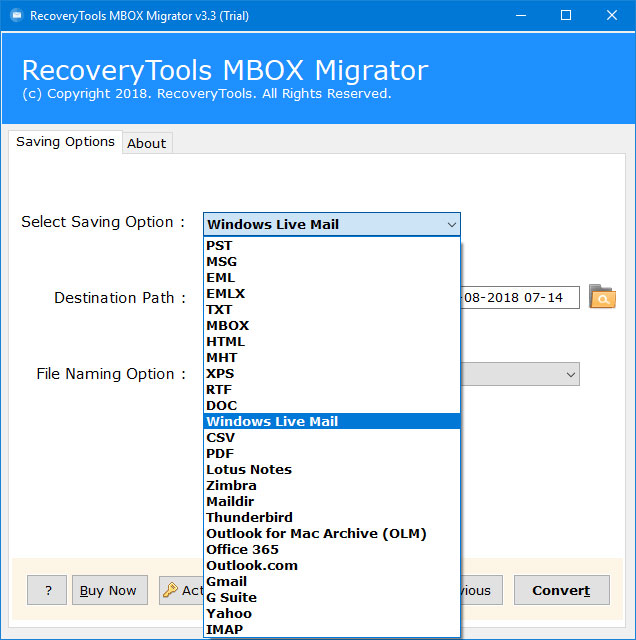Pick TXT in the dropdown list
Image resolution: width=636 pixels, height=640 pixels.
point(332,309)
